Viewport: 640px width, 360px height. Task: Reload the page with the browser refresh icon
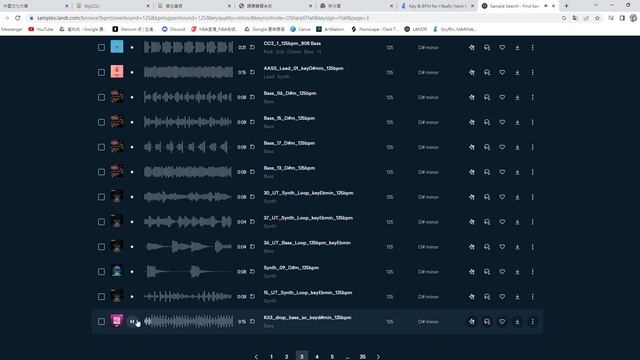point(18,18)
